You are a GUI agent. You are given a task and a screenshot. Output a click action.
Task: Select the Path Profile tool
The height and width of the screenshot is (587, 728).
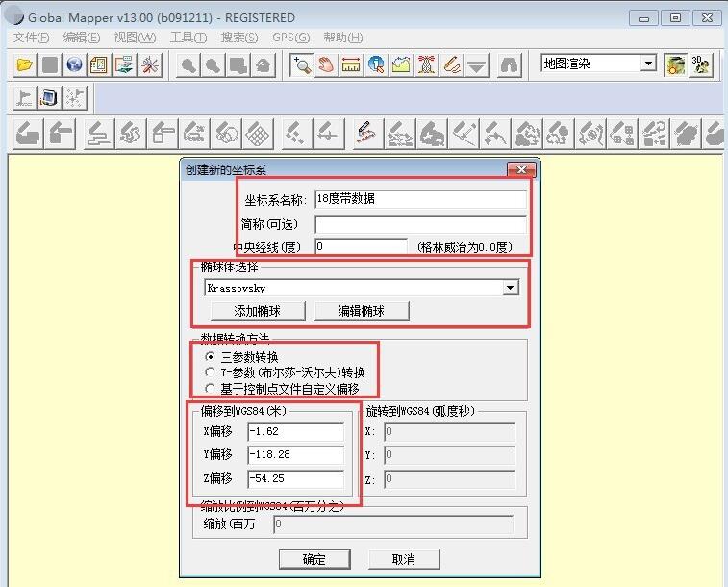[401, 64]
